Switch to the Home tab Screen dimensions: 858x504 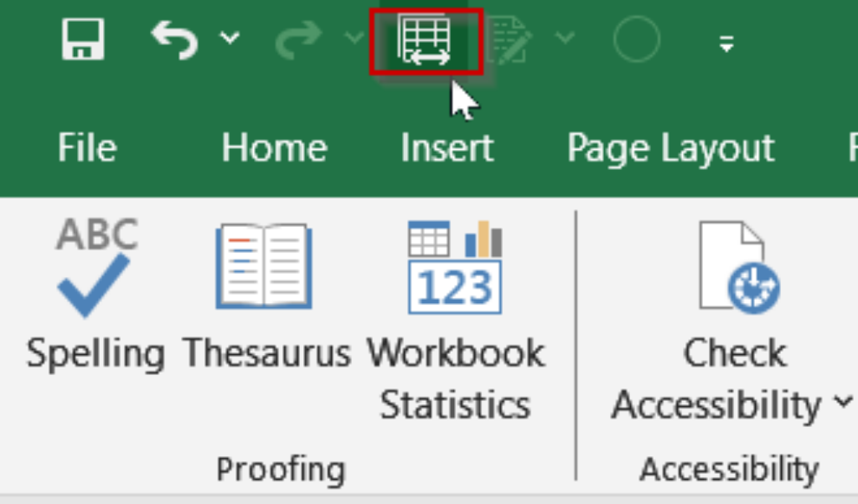(x=274, y=147)
